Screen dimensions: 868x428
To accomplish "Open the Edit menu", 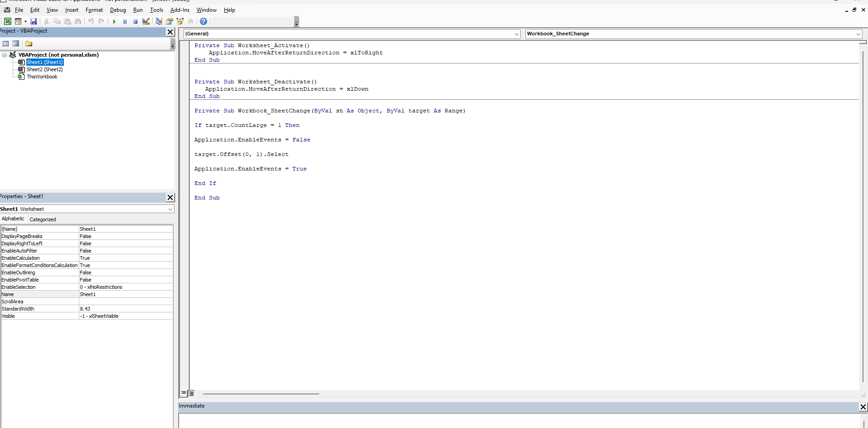I will pyautogui.click(x=35, y=10).
